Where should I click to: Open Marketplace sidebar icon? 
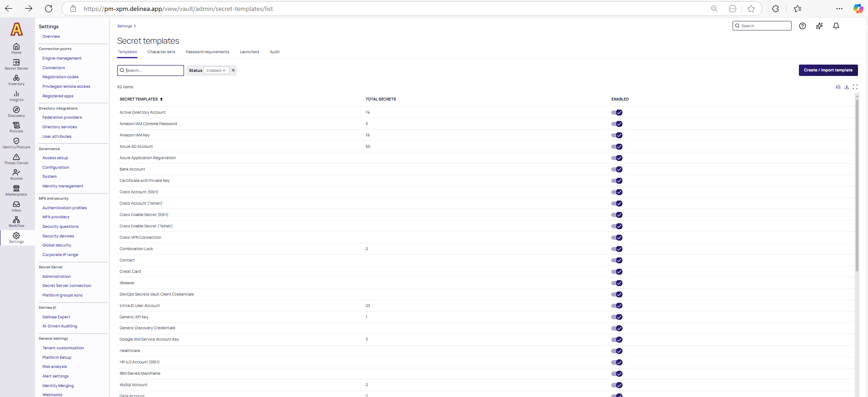tap(16, 191)
